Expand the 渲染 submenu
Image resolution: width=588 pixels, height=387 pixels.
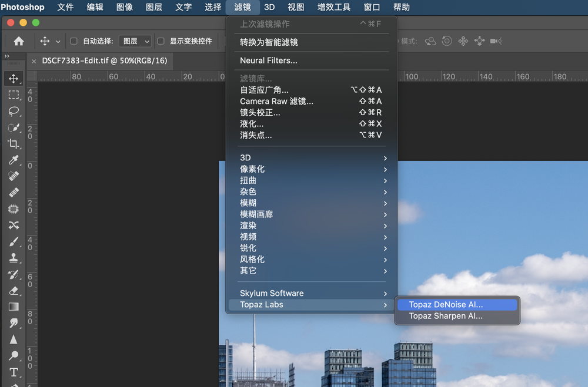pos(312,225)
